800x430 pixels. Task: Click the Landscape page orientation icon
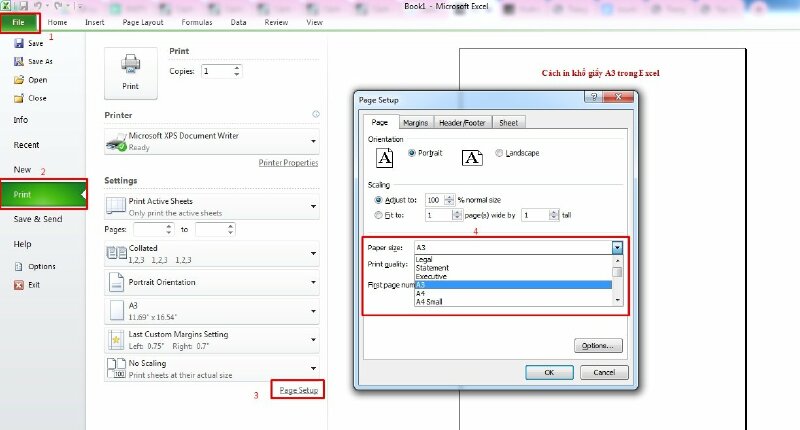pyautogui.click(x=472, y=158)
